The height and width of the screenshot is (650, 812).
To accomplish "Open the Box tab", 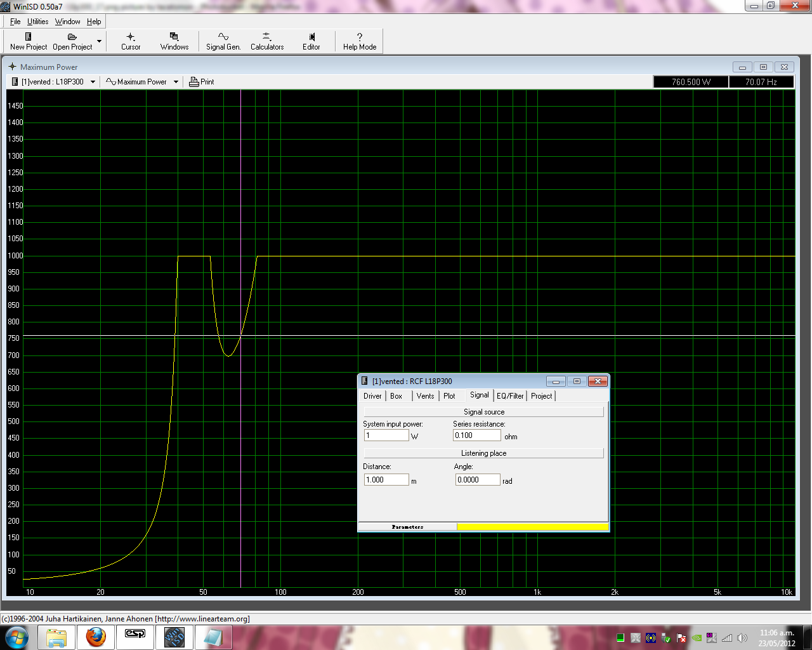I will click(x=396, y=396).
